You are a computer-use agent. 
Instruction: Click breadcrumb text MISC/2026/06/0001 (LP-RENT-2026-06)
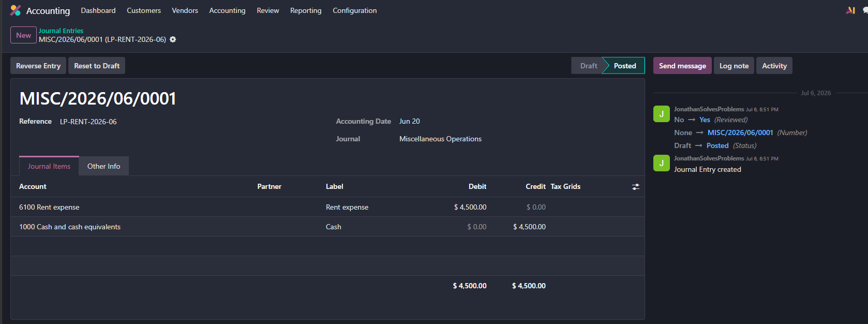click(x=102, y=39)
